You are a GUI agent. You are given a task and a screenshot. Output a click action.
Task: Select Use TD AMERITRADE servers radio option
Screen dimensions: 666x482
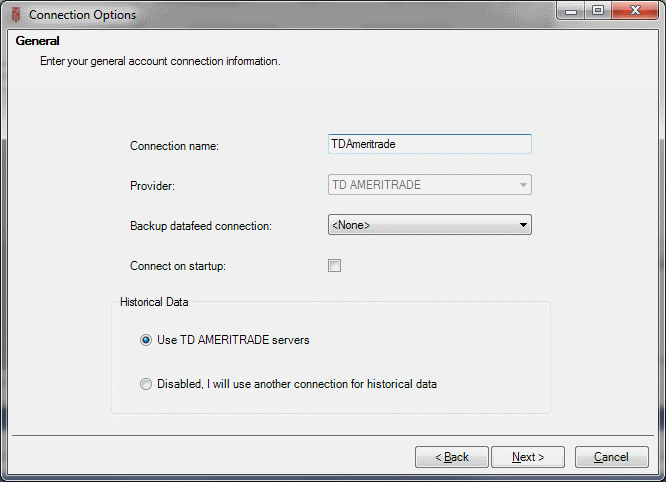tap(147, 340)
